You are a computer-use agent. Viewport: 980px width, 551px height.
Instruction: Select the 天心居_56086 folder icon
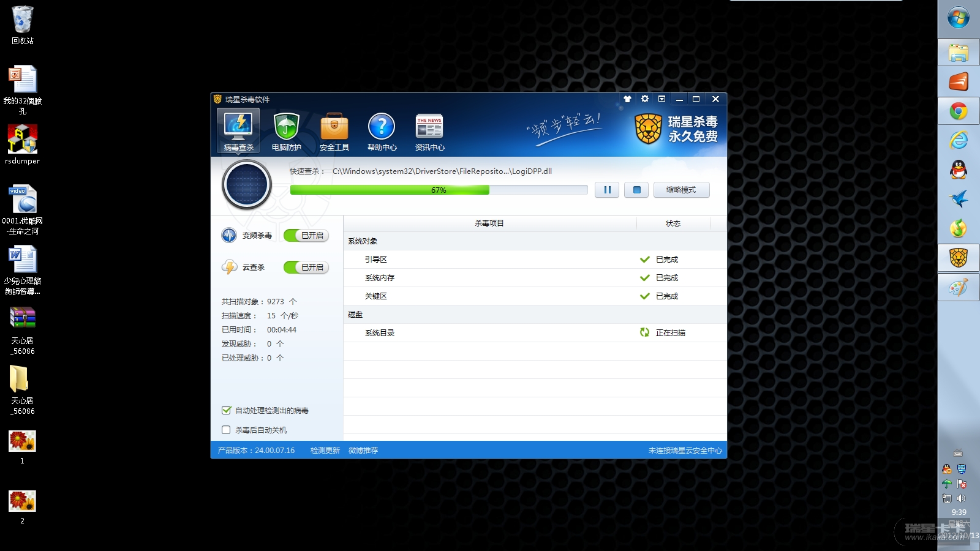(x=23, y=391)
